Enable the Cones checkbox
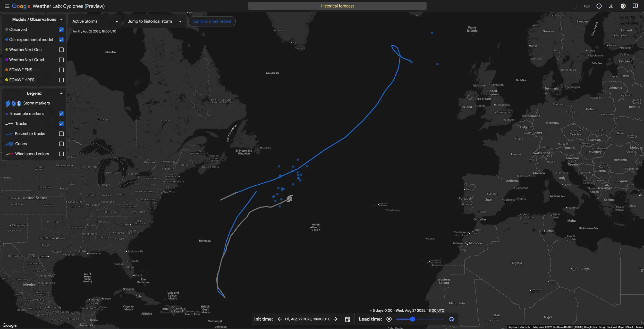The image size is (644, 329). (61, 144)
